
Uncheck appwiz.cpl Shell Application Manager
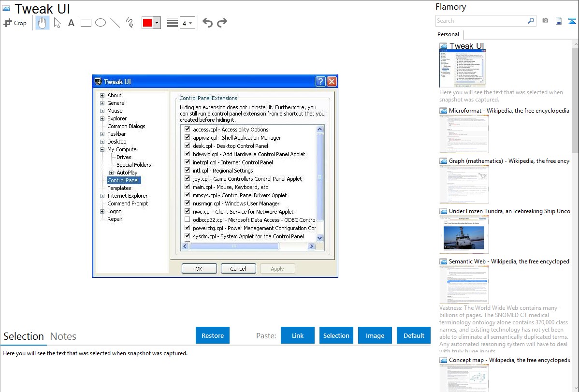187,137
